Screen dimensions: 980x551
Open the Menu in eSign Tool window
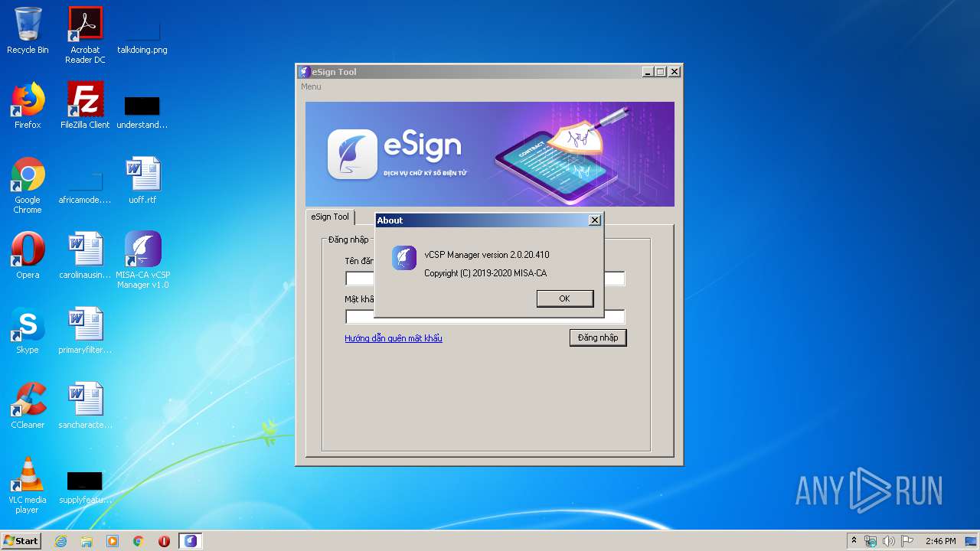(311, 86)
